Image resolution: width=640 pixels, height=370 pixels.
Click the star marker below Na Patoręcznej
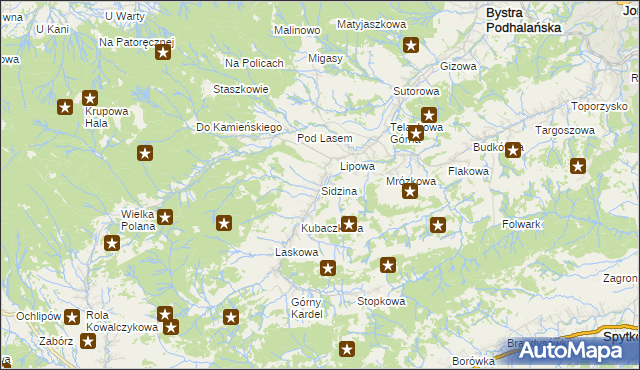point(163,52)
